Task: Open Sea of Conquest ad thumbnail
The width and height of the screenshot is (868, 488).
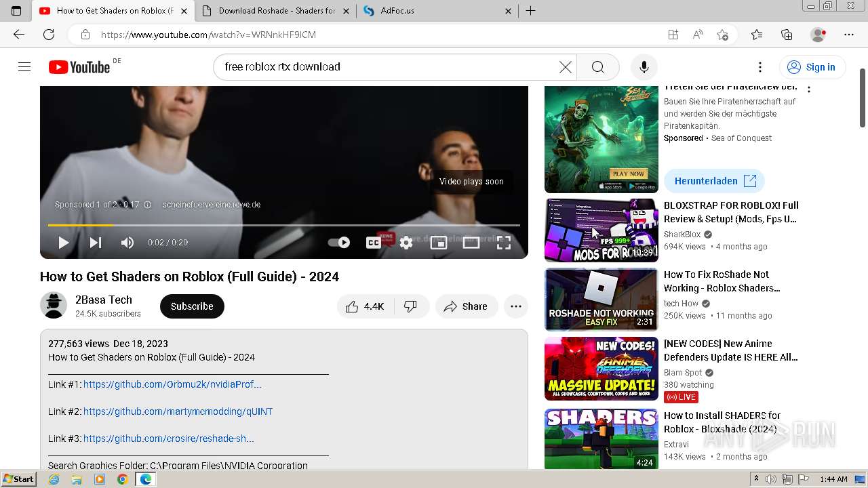Action: (601, 139)
